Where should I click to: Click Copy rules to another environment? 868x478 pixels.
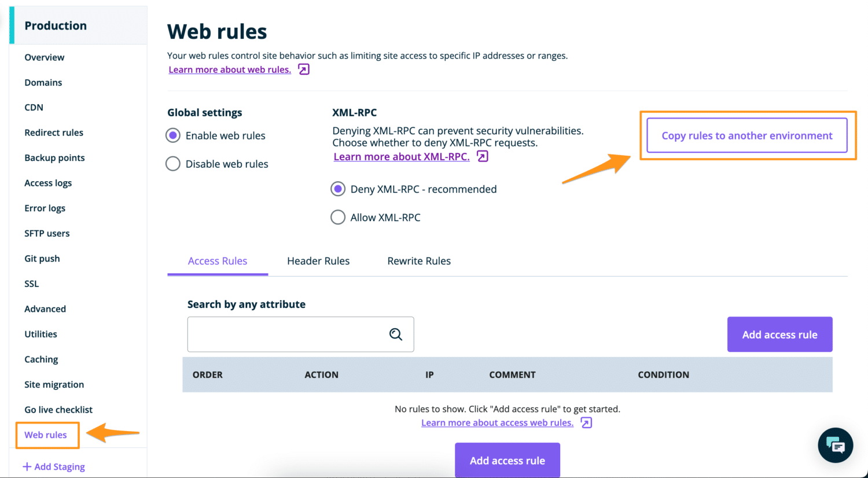coord(748,135)
